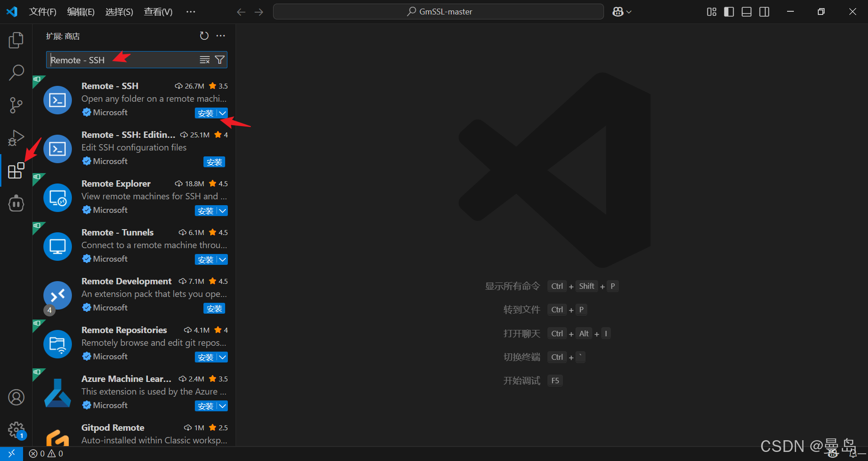Select the Gitpod Remote extension entry
Screen dimensions: 868x461
tap(134, 433)
